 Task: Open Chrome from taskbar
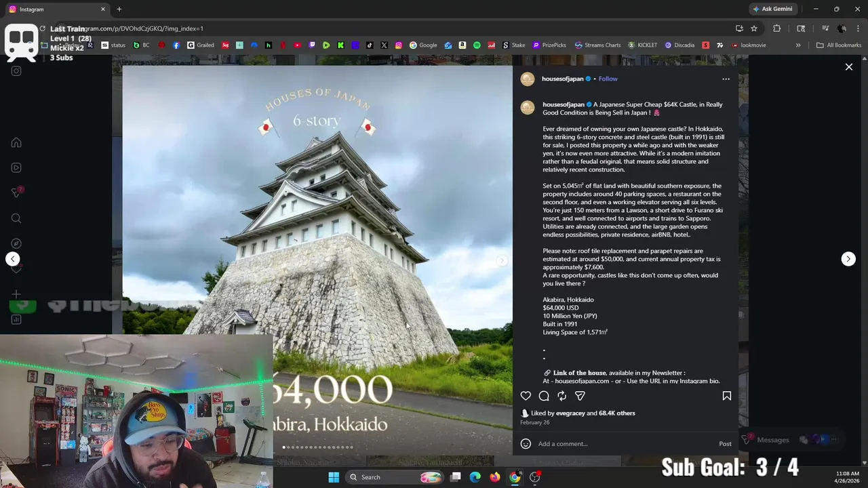515,477
